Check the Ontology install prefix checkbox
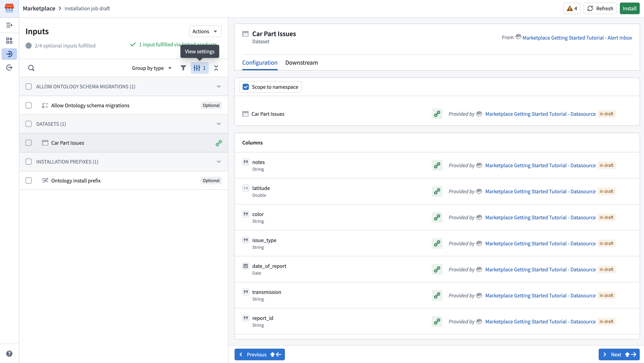This screenshot has width=644, height=363. pyautogui.click(x=29, y=181)
